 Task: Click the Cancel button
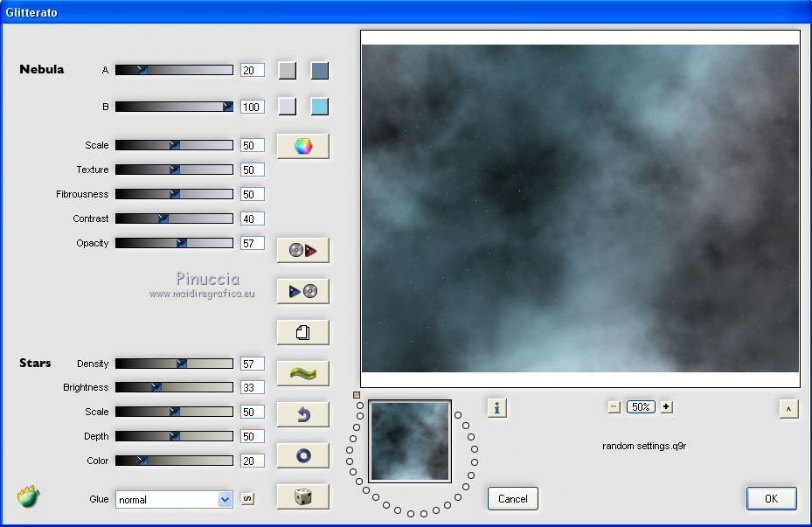click(x=513, y=498)
